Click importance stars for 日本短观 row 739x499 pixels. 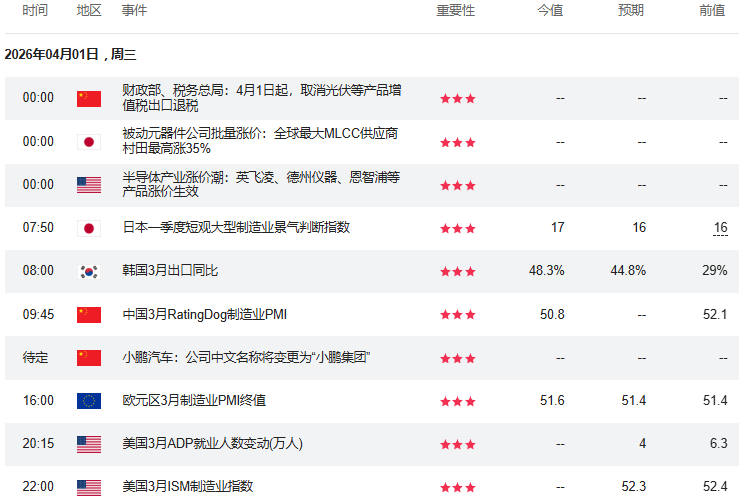(458, 229)
